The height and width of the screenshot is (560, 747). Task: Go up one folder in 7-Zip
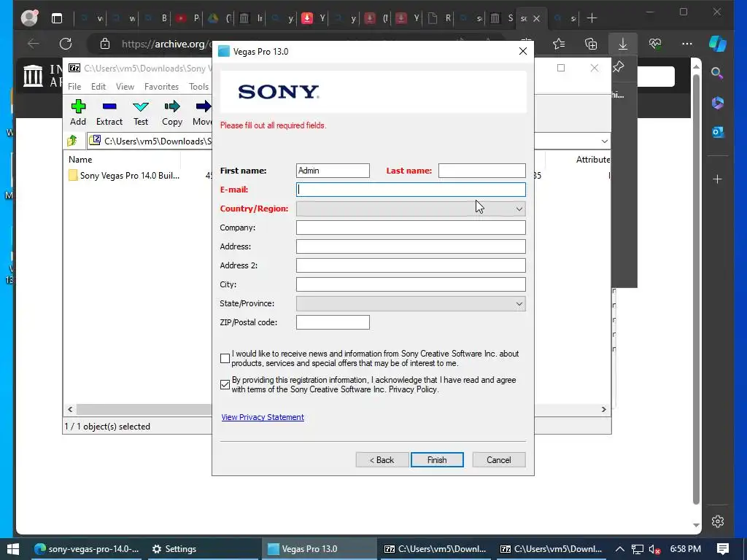(72, 141)
